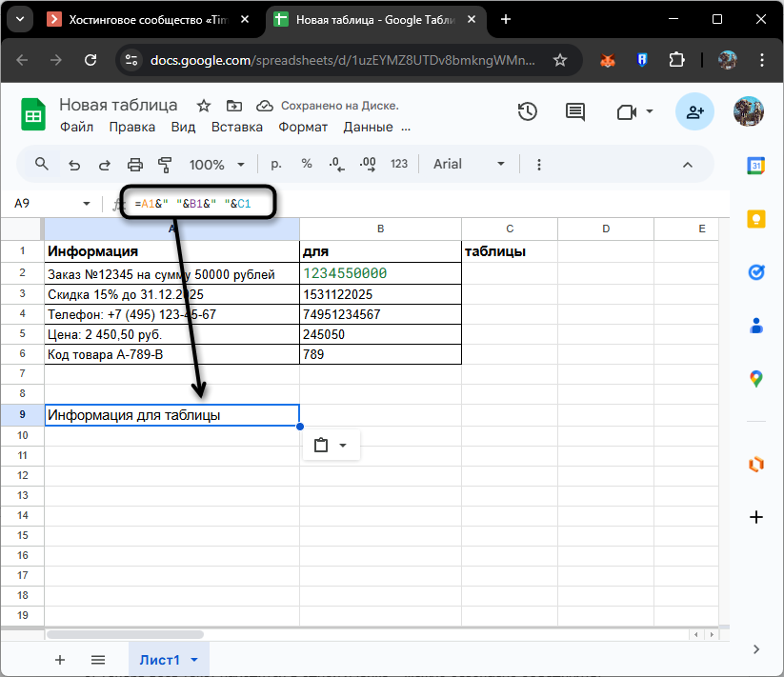Reload the page

(x=90, y=60)
